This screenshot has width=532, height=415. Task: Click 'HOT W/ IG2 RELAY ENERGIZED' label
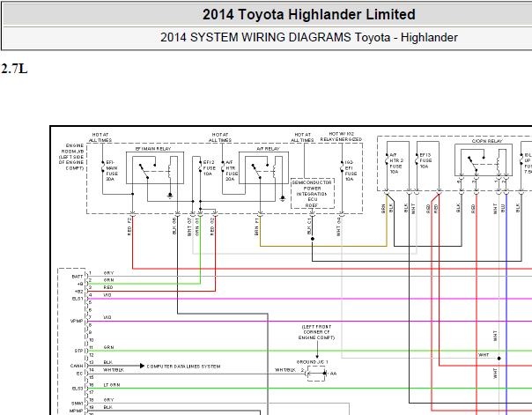pos(342,137)
